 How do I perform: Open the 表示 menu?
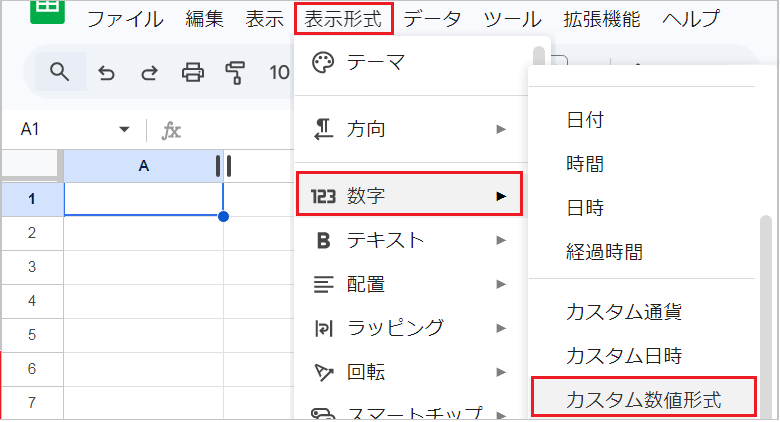tap(264, 19)
